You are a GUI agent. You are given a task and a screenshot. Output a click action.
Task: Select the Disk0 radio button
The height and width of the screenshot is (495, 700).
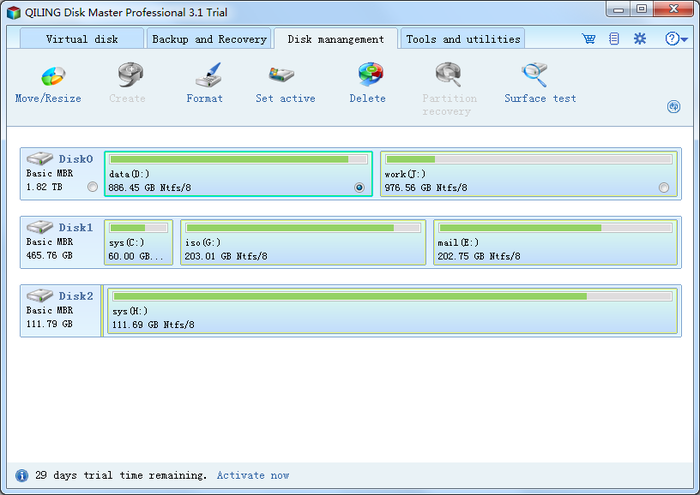(x=92, y=187)
